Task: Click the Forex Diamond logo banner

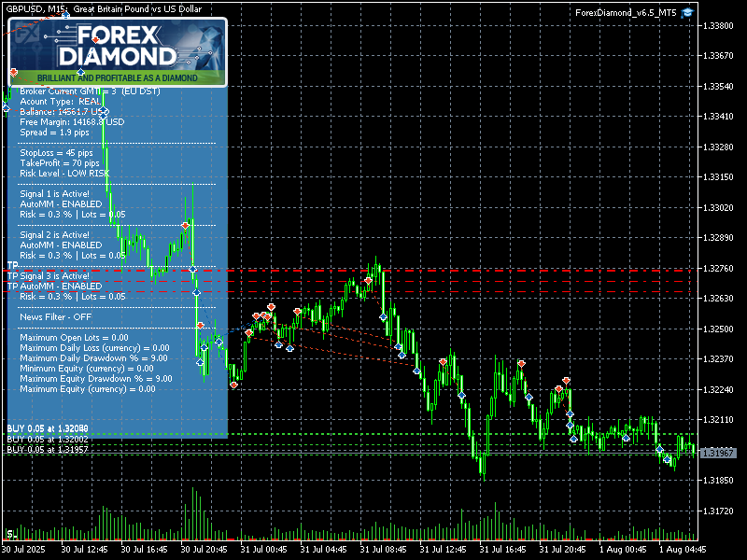Action: click(118, 51)
